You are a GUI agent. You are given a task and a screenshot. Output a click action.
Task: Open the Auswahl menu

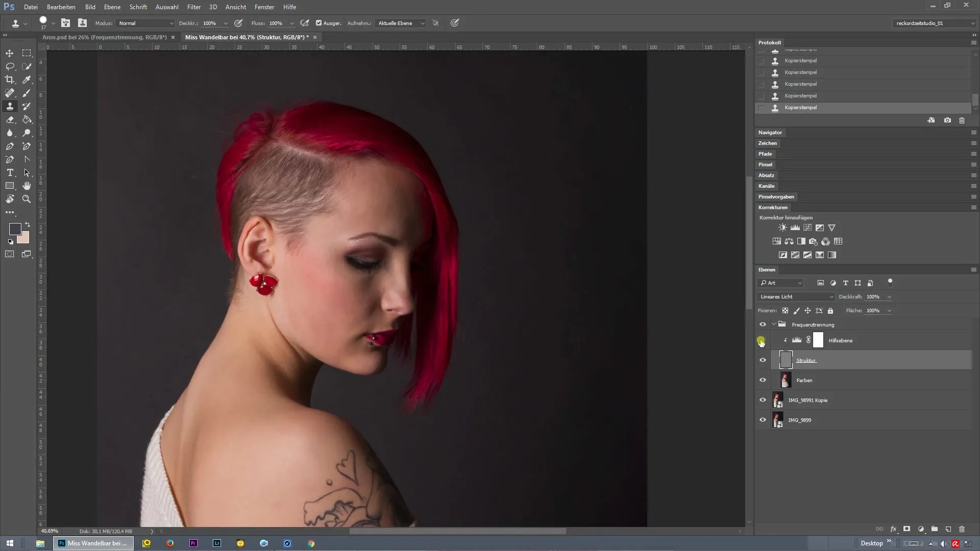167,7
